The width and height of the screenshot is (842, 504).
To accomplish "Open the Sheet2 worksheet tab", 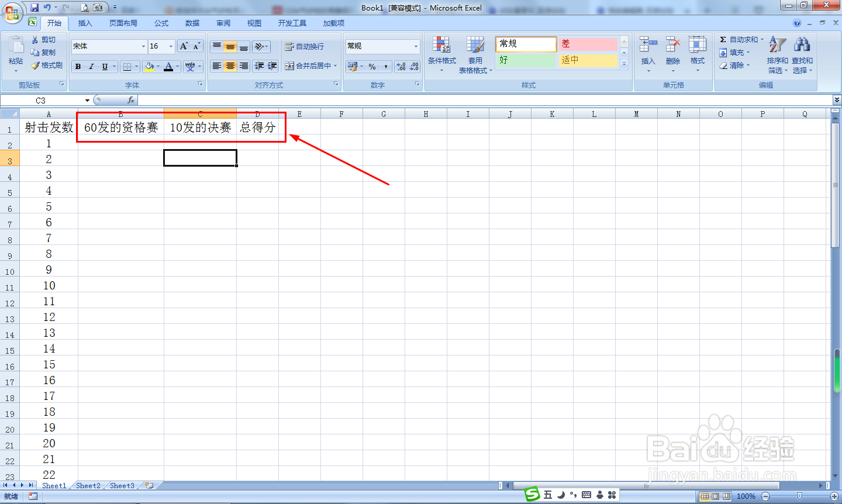I will click(x=88, y=486).
